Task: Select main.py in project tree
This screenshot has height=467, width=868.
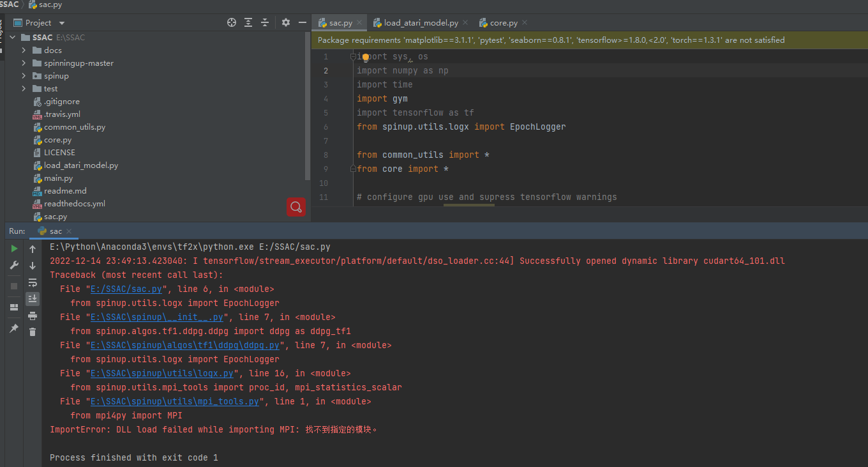Action: (x=58, y=178)
